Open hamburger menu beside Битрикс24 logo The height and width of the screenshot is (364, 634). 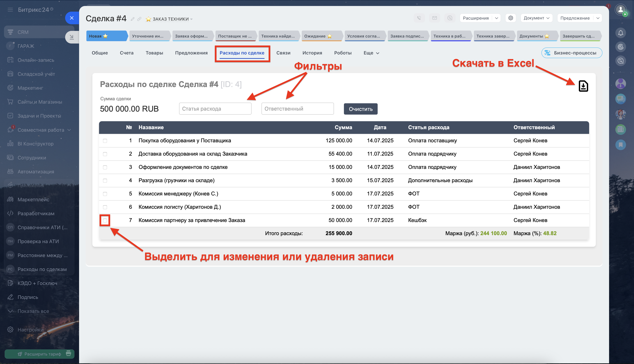[10, 10]
